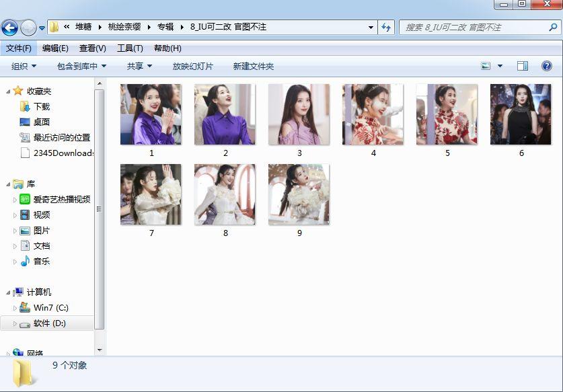This screenshot has height=392, width=563.
Task: Open the Help question mark icon
Action: click(x=546, y=66)
